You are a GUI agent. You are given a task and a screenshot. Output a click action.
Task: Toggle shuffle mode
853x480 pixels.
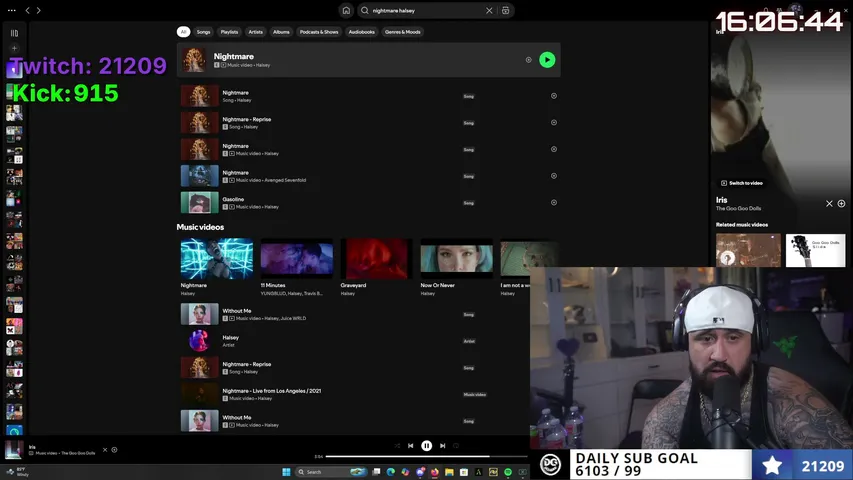pos(397,446)
